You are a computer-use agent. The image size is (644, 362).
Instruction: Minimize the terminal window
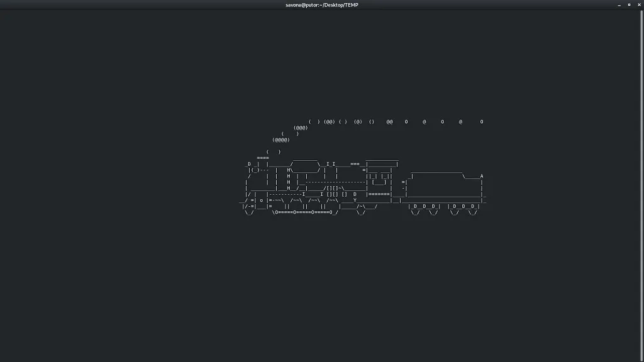click(x=619, y=4)
